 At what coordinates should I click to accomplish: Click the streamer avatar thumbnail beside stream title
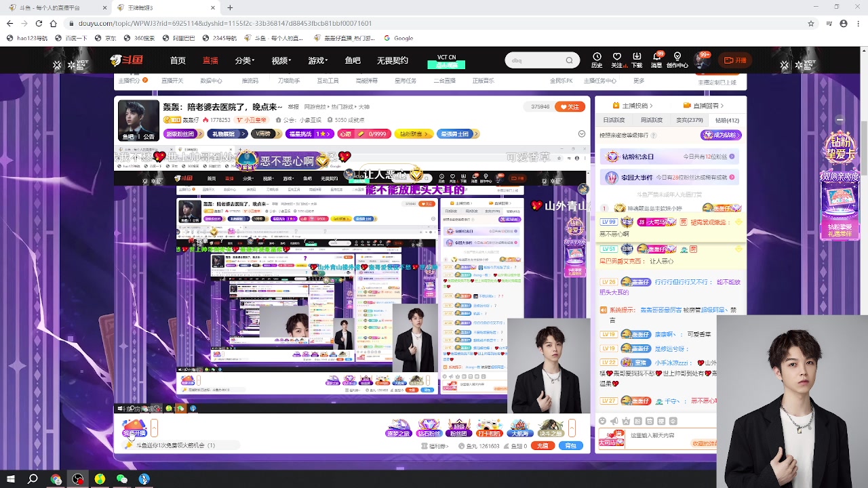(x=139, y=120)
